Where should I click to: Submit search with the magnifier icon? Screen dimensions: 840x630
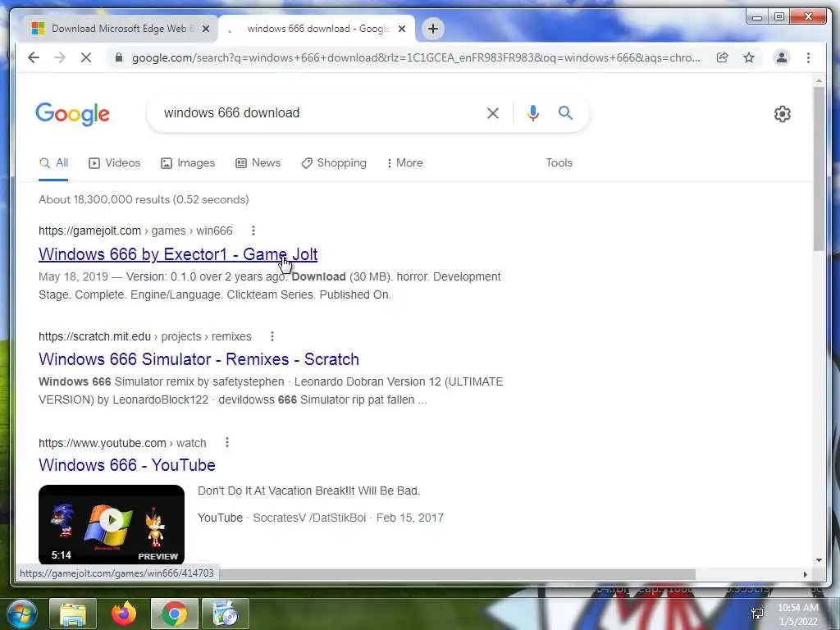[565, 113]
